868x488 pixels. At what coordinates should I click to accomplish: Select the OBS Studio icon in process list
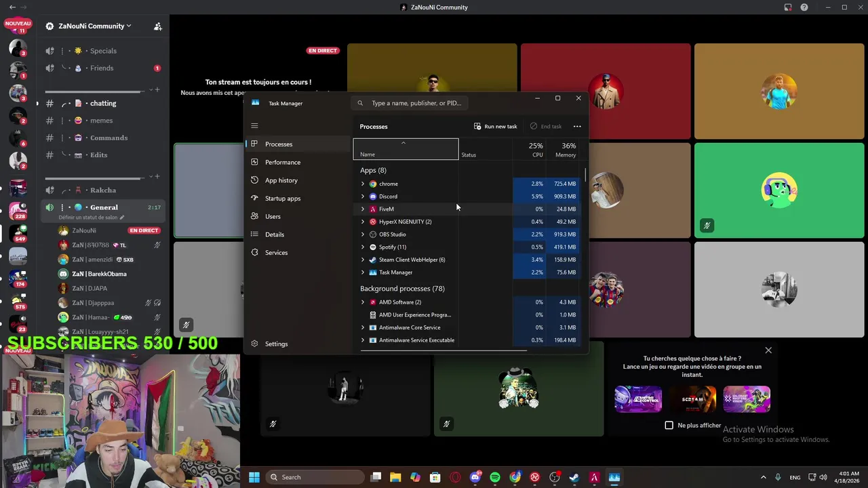pos(373,235)
